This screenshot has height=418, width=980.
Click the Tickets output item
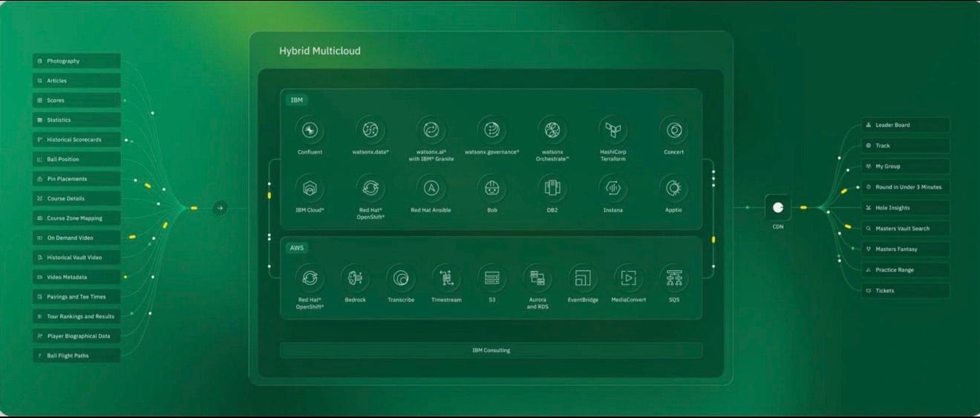[x=905, y=290]
